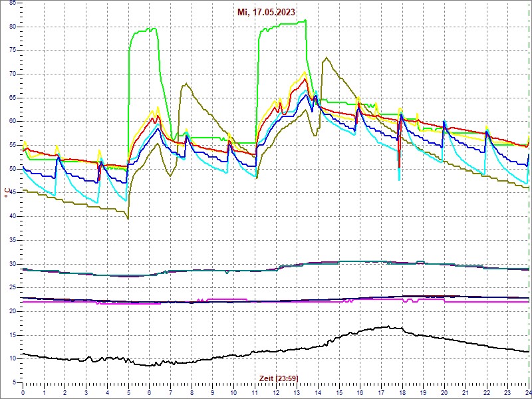The image size is (532, 399).
Task: Click hour 19 on the time axis
Action: click(x=424, y=392)
